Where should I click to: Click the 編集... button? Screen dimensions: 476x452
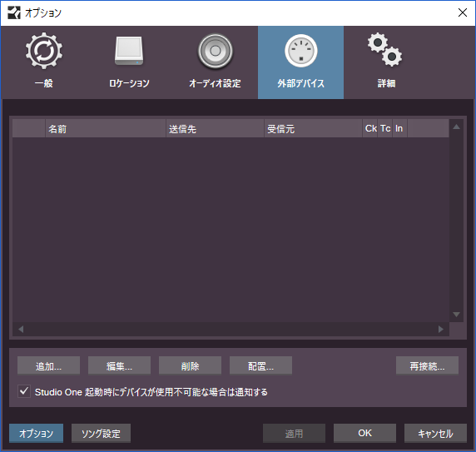119,365
